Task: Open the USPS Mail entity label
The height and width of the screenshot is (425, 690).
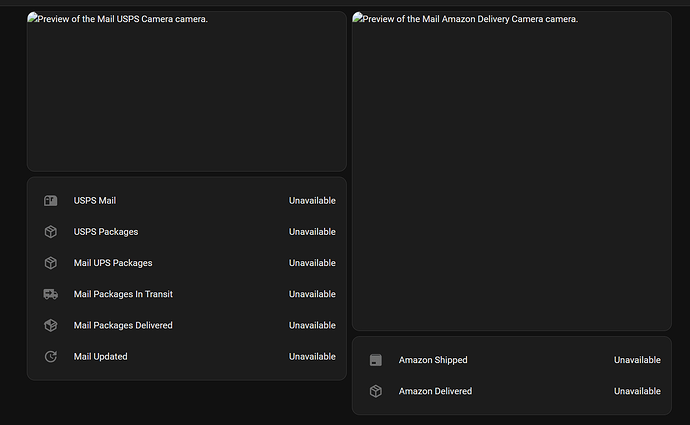Action: coord(95,201)
